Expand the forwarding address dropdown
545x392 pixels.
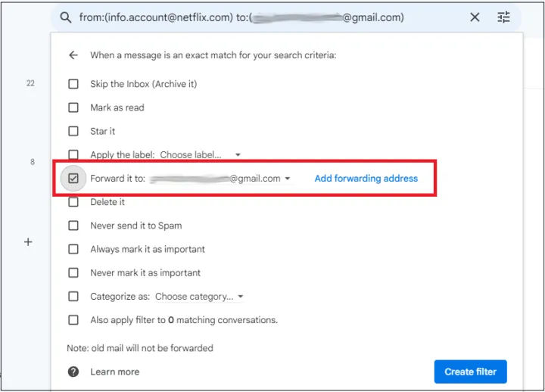click(288, 179)
